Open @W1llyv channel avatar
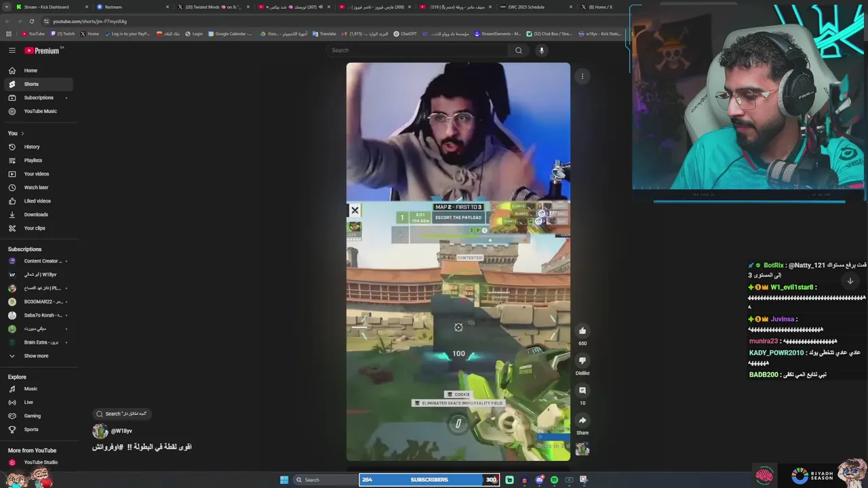Screen dimensions: 868x488 pos(100,431)
